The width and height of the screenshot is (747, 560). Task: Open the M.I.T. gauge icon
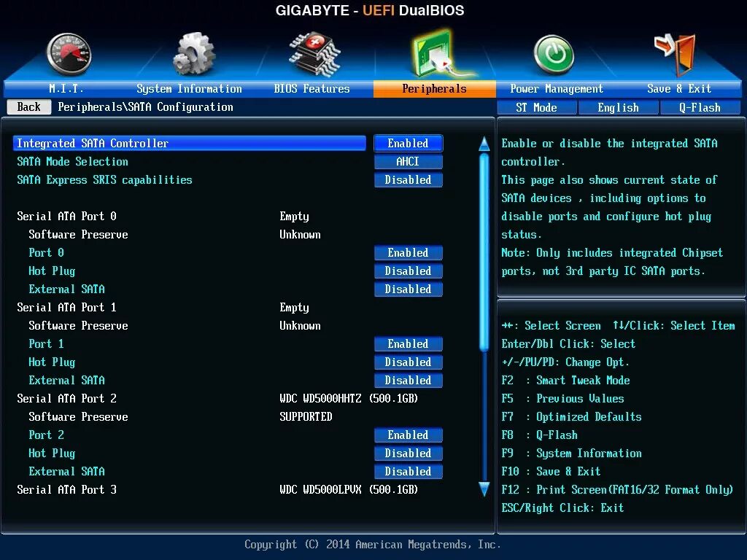point(70,52)
